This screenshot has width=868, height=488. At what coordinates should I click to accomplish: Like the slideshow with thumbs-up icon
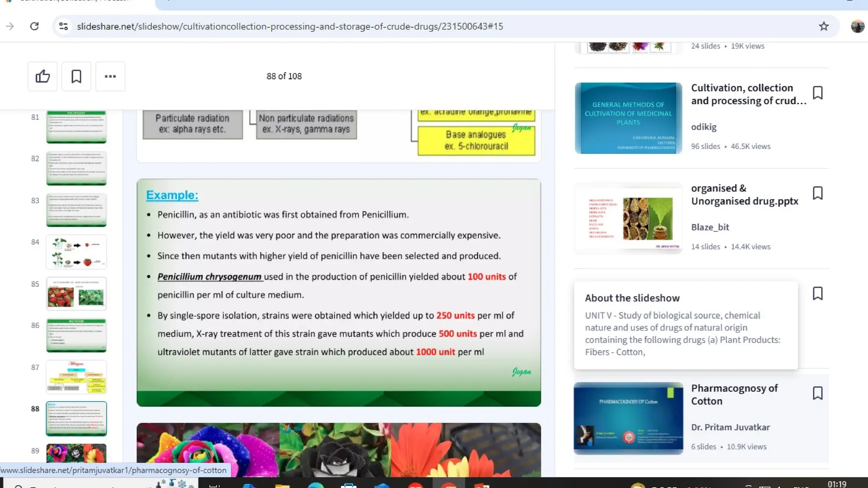point(42,76)
